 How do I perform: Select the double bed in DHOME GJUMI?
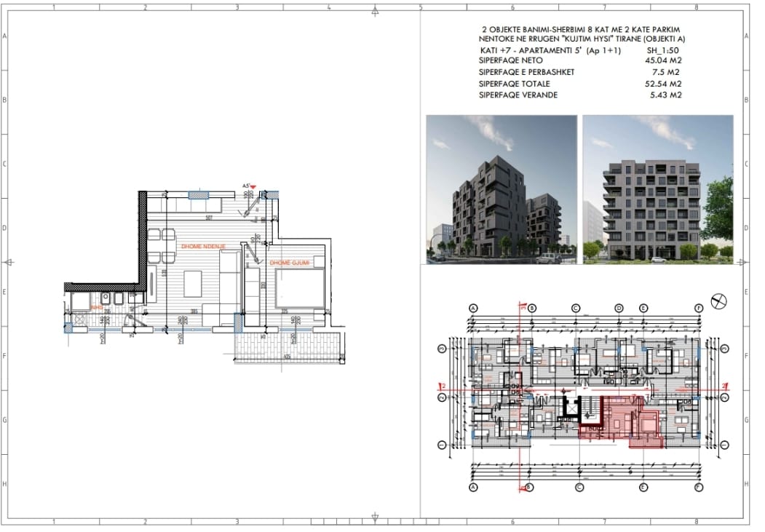300,290
